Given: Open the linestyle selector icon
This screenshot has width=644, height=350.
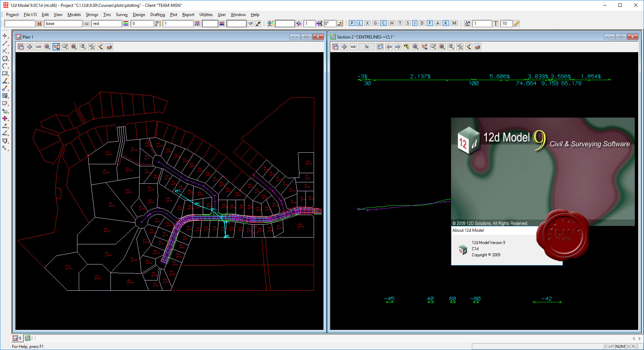Looking at the screenshot, I should click(197, 24).
